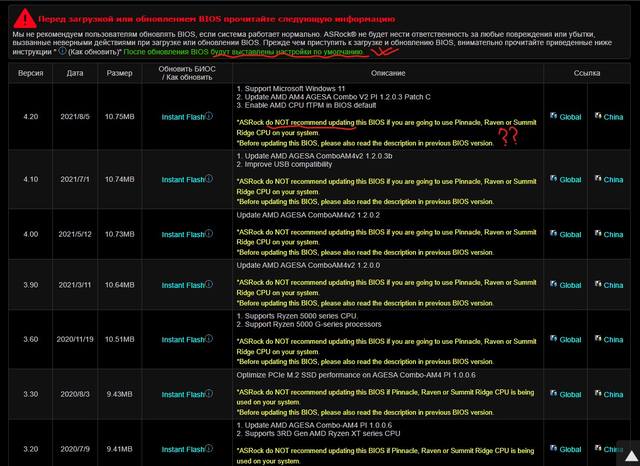This screenshot has height=466, width=640.
Task: Click info icon beside Instant Flash for 3.90
Action: pyautogui.click(x=209, y=284)
